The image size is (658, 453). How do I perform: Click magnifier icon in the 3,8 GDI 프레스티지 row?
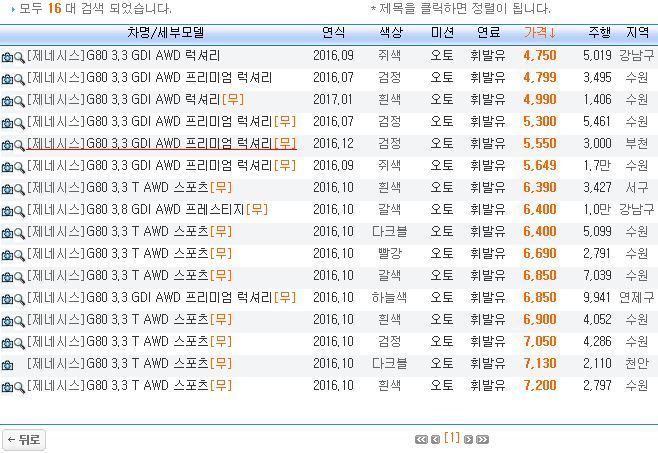click(x=19, y=212)
